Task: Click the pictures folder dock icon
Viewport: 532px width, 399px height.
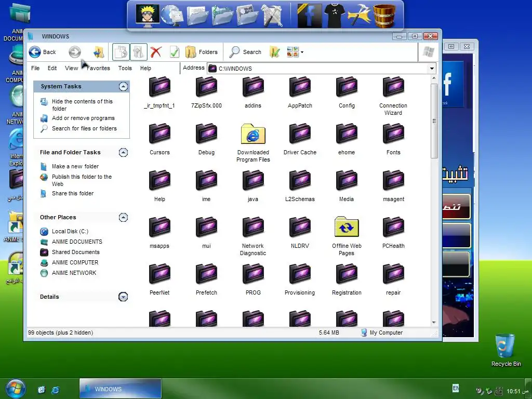Action: [x=247, y=16]
